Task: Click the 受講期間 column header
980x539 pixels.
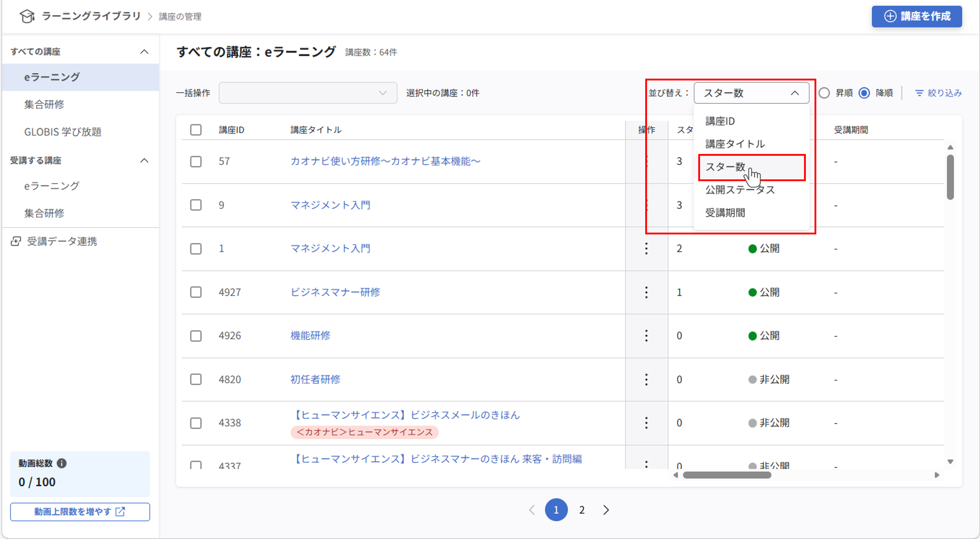Action: (851, 130)
